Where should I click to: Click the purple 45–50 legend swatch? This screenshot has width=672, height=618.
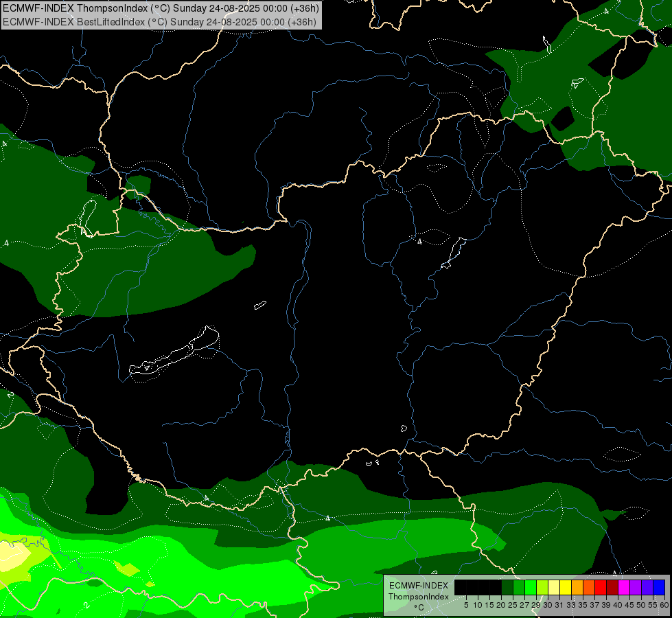click(x=636, y=587)
